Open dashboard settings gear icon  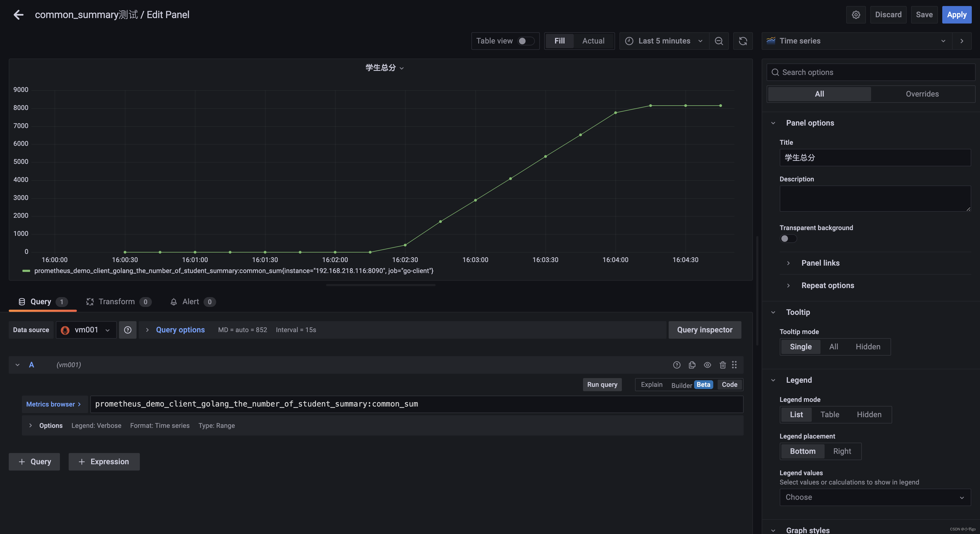[856, 15]
